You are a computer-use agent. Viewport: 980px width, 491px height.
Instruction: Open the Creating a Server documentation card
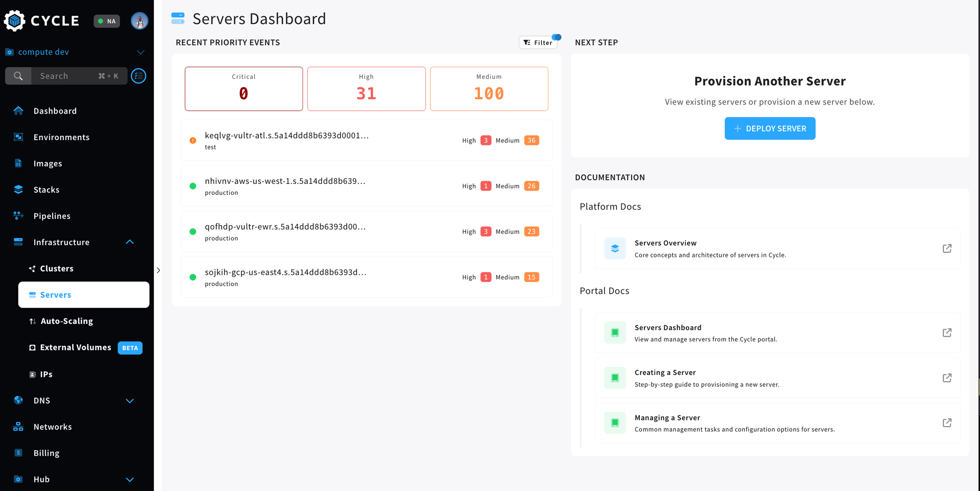click(777, 378)
